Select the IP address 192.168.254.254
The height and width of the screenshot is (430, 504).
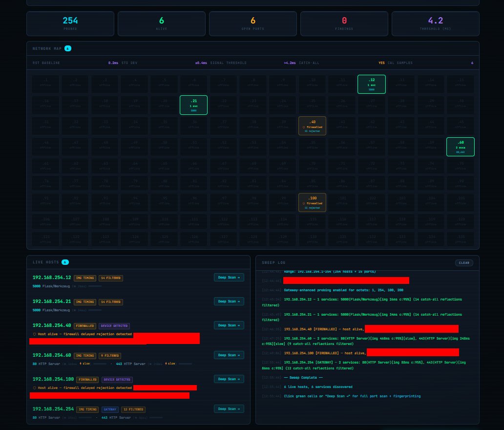click(53, 409)
